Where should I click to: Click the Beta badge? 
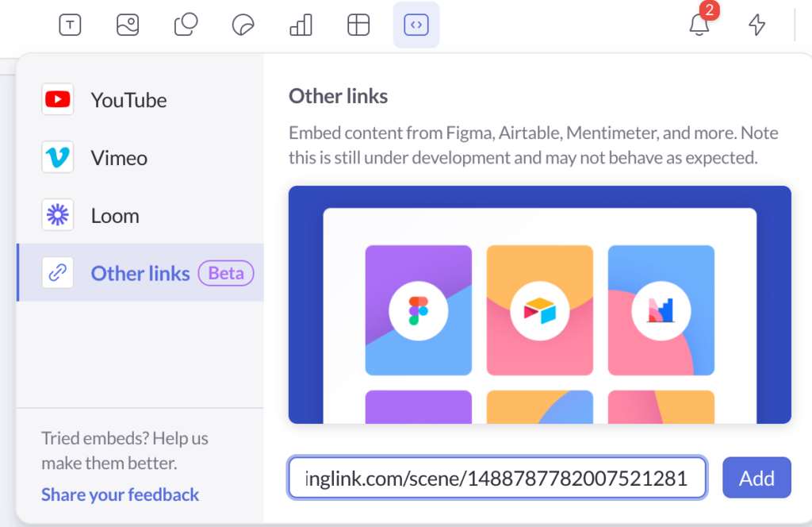226,273
